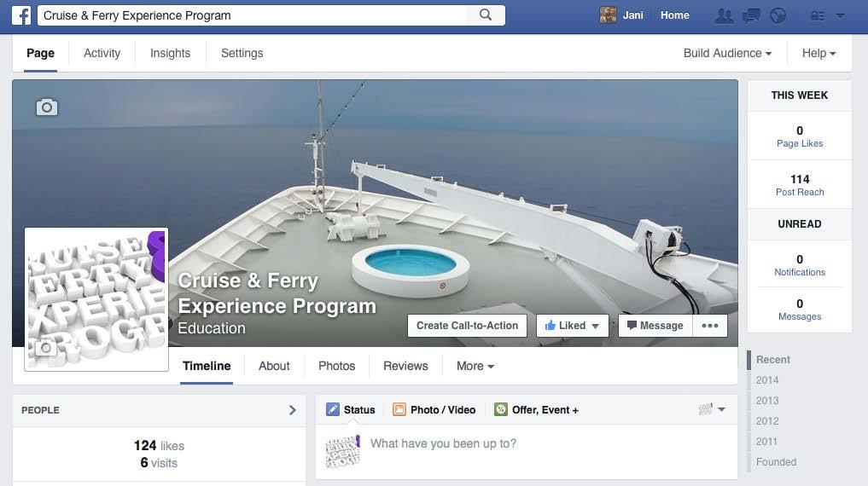Jump to 2011 on the timeline

(766, 441)
